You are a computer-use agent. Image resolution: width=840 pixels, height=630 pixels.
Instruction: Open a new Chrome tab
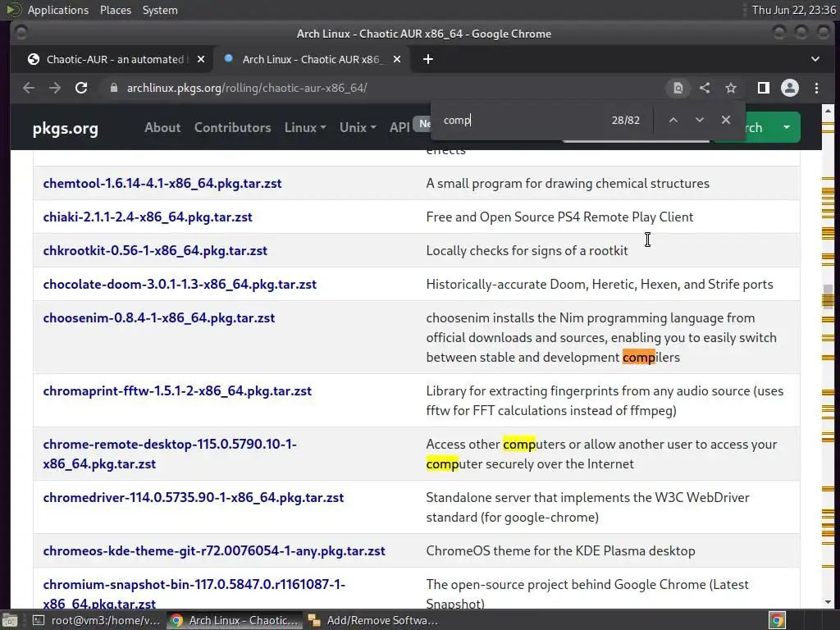(428, 59)
